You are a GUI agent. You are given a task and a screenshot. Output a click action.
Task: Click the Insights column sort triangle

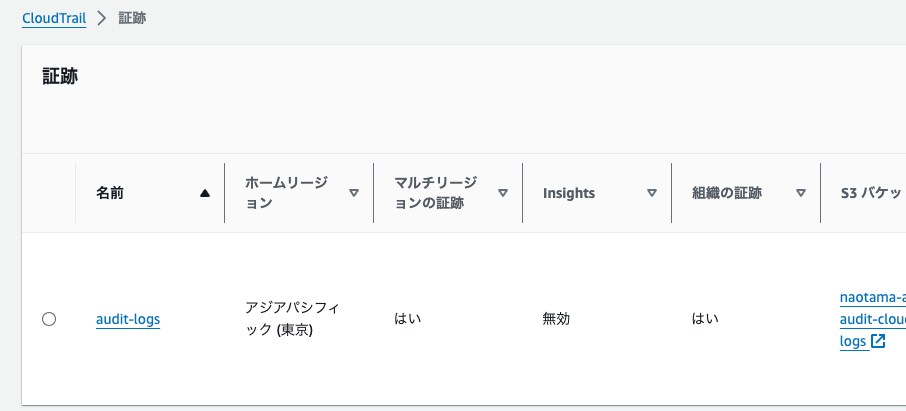coord(652,193)
